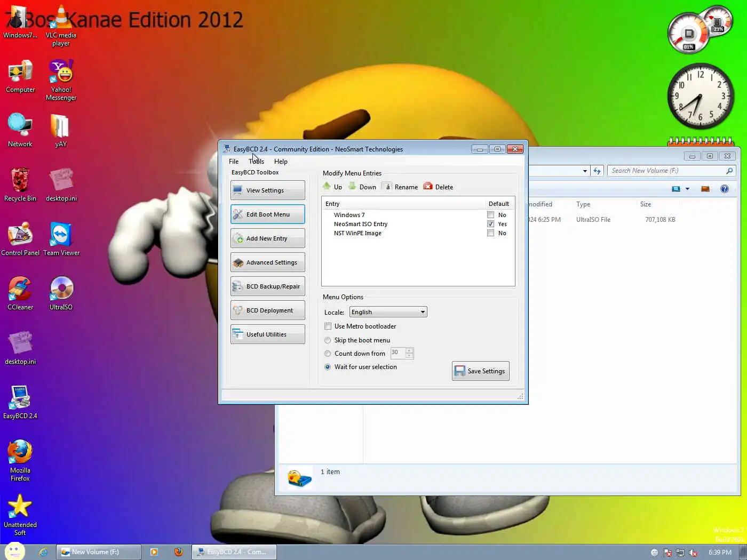Click the CPU meter desktop gadget

(x=700, y=30)
